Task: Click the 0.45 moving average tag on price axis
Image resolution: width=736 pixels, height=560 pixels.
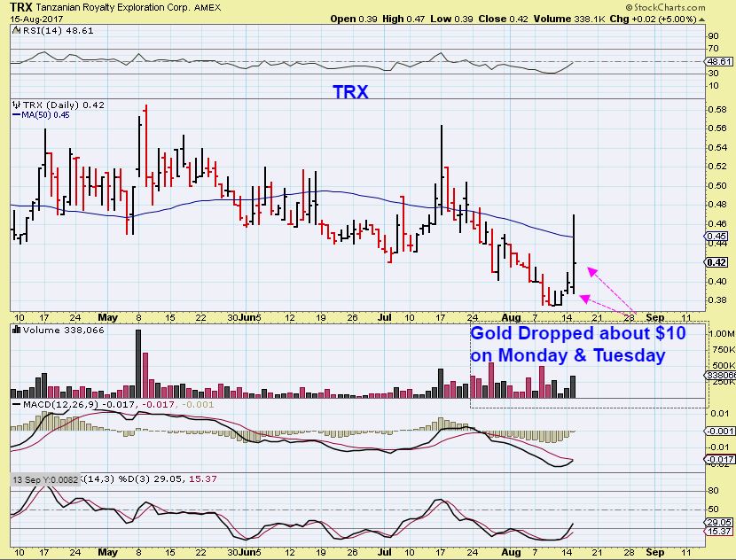Action: click(716, 237)
